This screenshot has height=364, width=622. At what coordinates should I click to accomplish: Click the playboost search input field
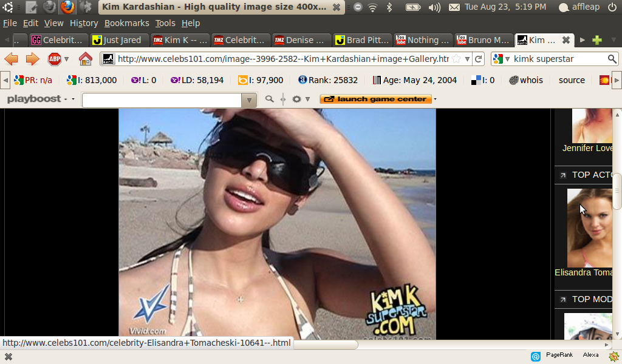pos(162,100)
